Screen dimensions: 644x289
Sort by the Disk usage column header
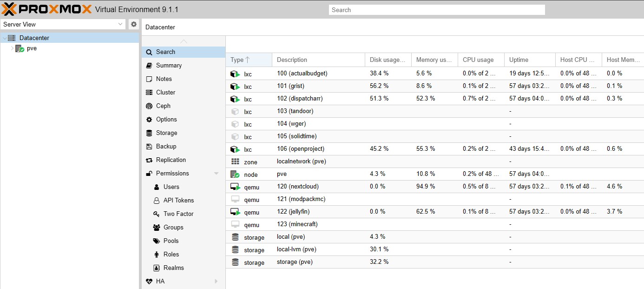pyautogui.click(x=388, y=60)
